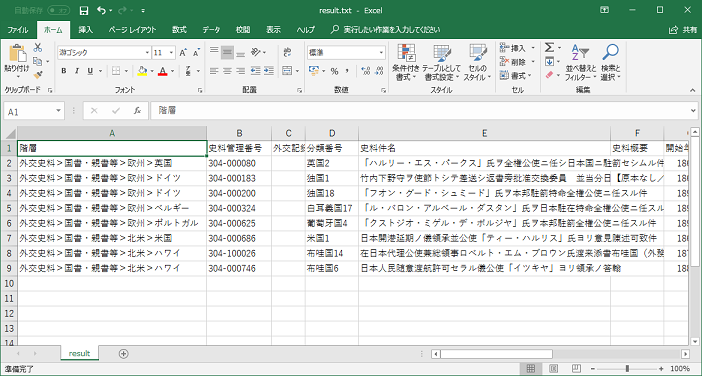This screenshot has height=376, width=702.
Task: Click the Share button
Action: 683,30
